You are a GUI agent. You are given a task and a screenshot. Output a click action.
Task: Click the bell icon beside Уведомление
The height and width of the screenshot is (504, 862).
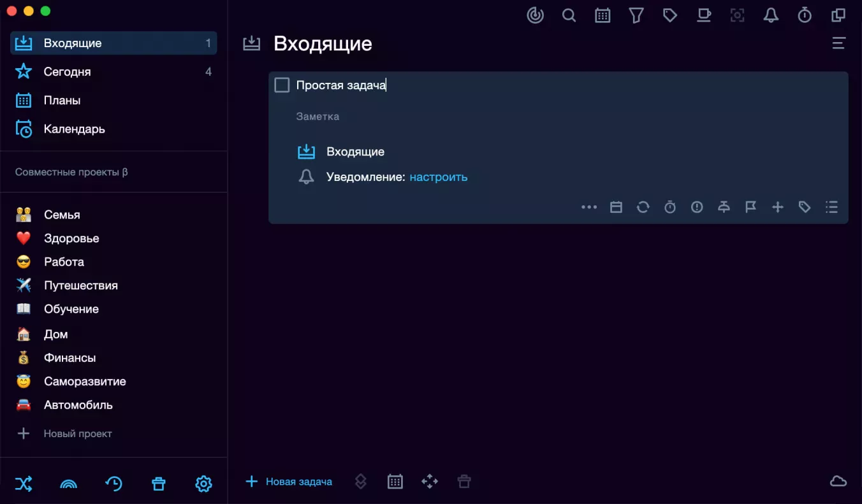[x=307, y=177]
